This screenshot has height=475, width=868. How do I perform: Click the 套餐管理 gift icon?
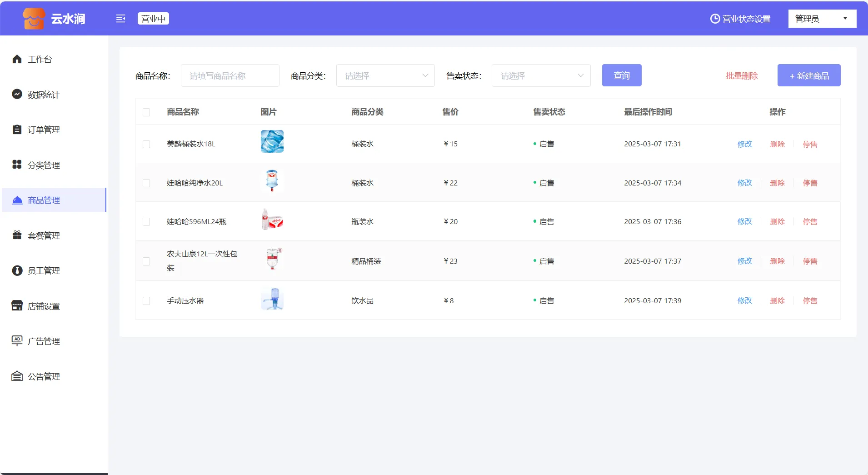coord(17,235)
